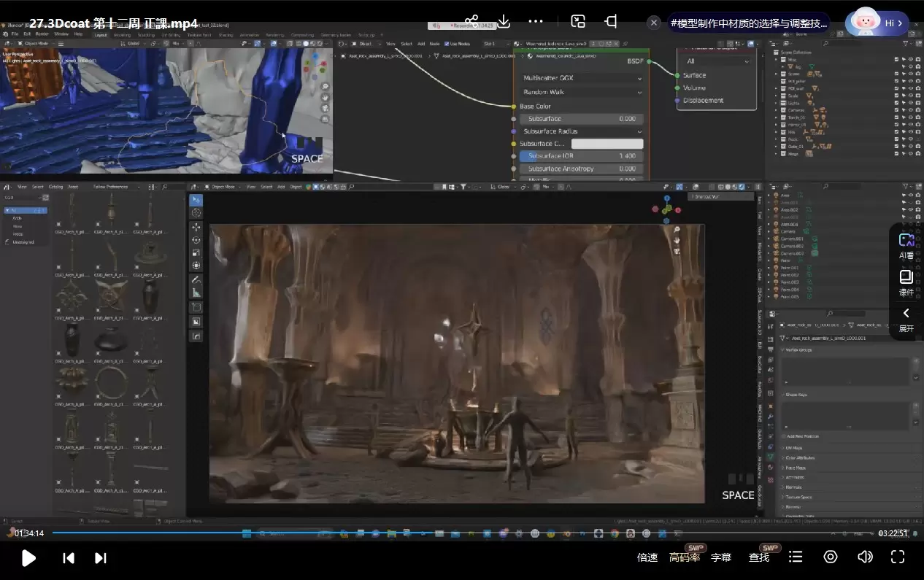Expand the Normals panel in properties
This screenshot has width=924, height=580.
[793, 487]
